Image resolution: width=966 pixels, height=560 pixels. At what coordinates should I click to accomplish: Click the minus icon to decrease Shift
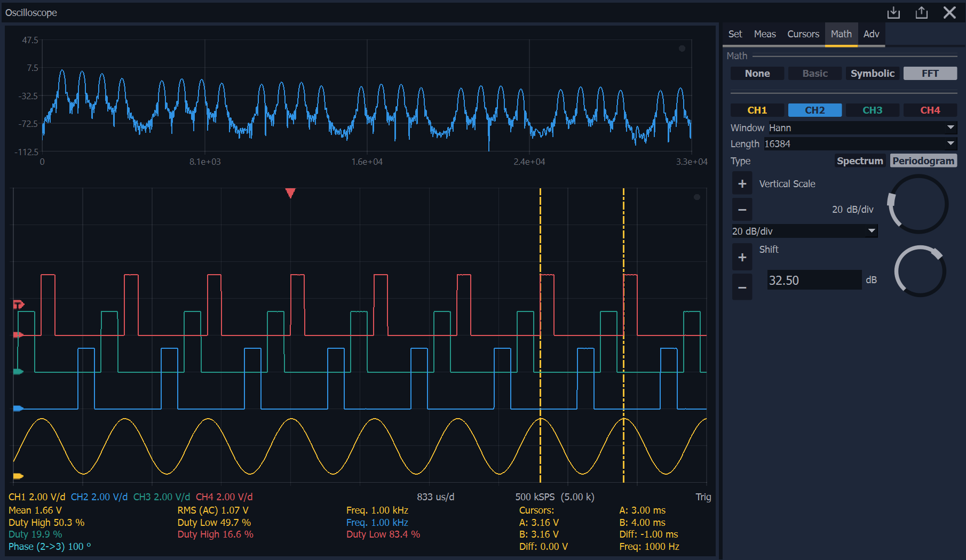pos(742,287)
